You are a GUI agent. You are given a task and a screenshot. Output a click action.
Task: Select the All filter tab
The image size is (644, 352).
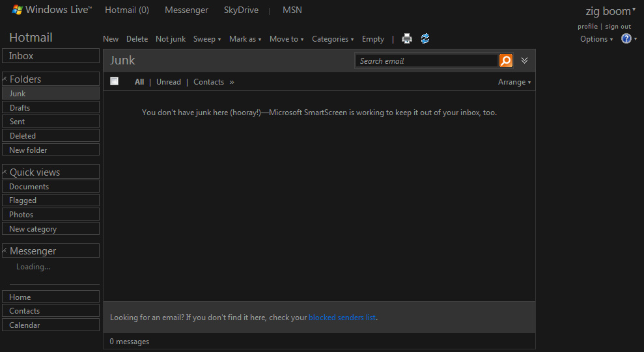click(139, 82)
